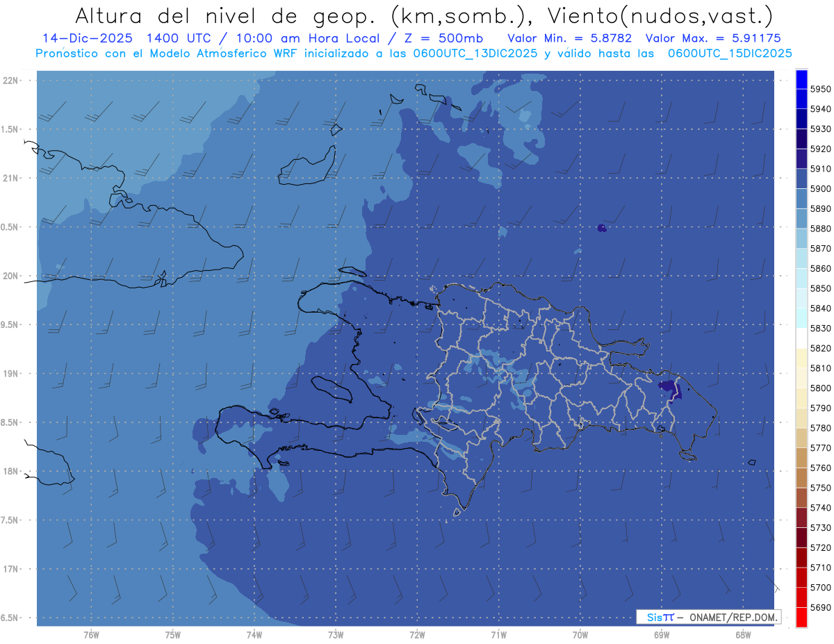834x644 pixels.
Task: Click the valid-until time '0600UTC_15DIC2025'
Action: click(x=729, y=53)
